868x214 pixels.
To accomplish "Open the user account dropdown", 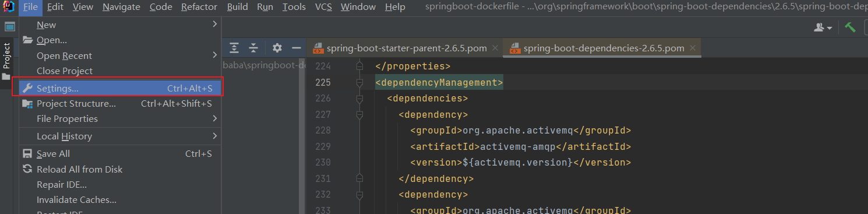I will [823, 27].
